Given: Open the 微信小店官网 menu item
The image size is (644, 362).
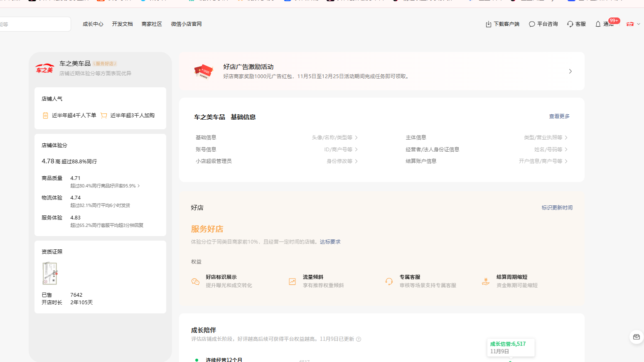Looking at the screenshot, I should click(187, 24).
